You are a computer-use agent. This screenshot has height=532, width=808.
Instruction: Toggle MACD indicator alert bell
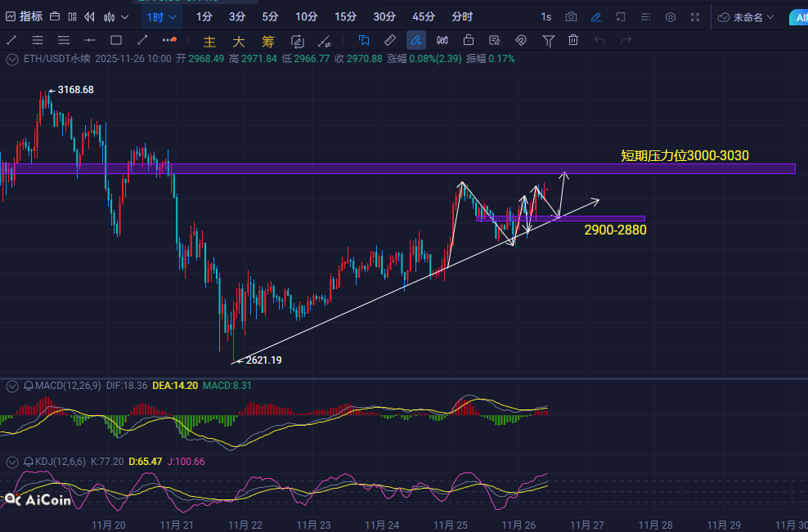pos(29,385)
